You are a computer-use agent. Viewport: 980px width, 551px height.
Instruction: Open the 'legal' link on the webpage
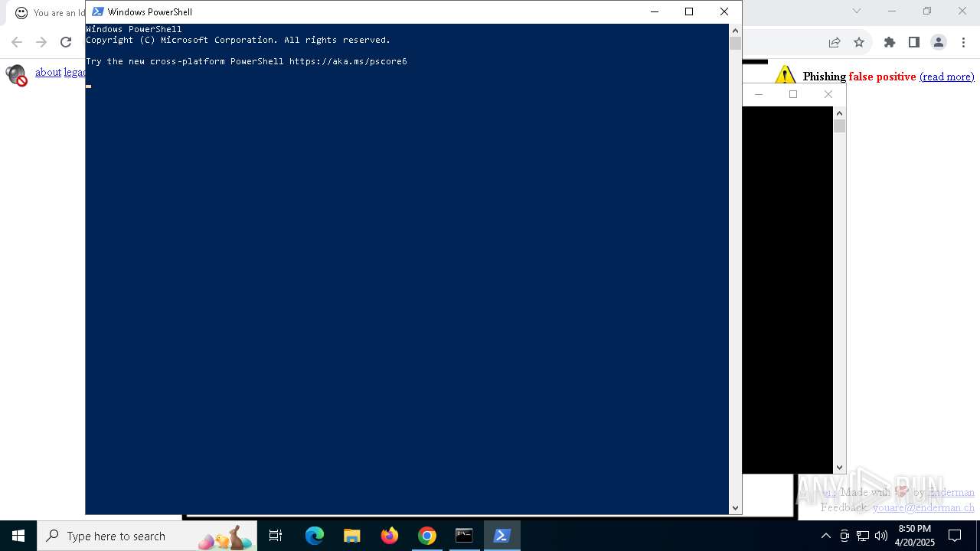click(75, 72)
